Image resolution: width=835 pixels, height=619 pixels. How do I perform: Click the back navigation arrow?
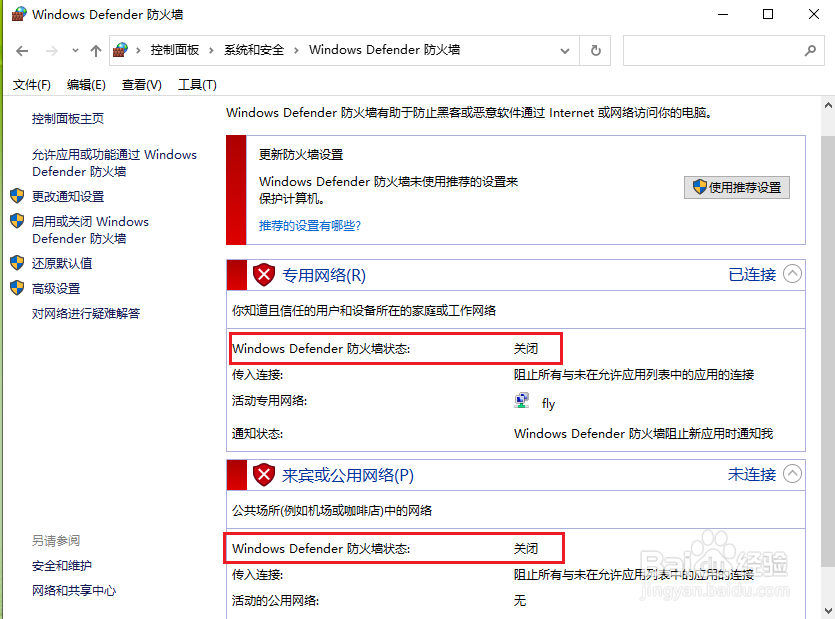21,50
